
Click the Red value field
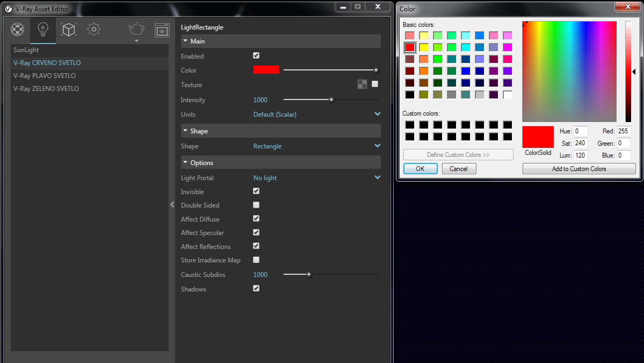[x=624, y=131]
